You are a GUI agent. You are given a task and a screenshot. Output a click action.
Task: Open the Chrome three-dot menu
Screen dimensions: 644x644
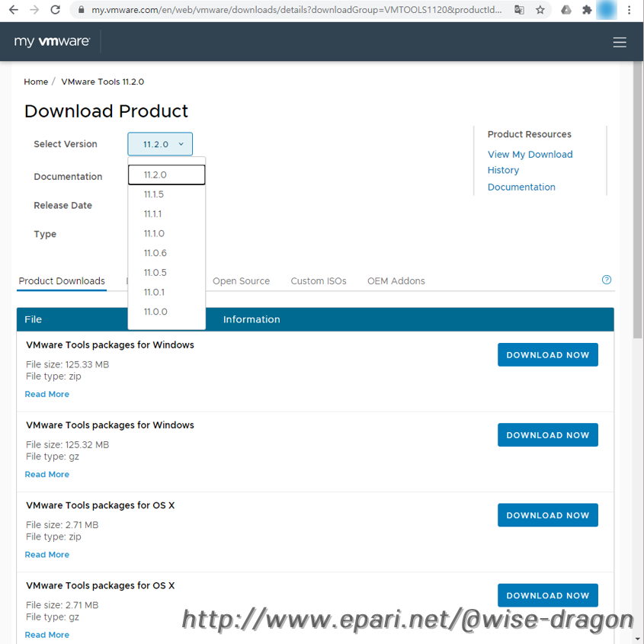(629, 10)
